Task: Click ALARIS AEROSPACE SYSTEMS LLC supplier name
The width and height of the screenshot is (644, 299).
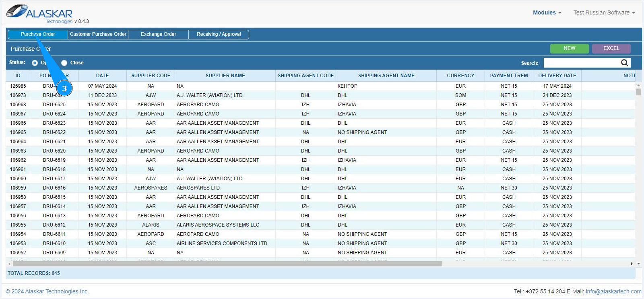Action: point(218,225)
